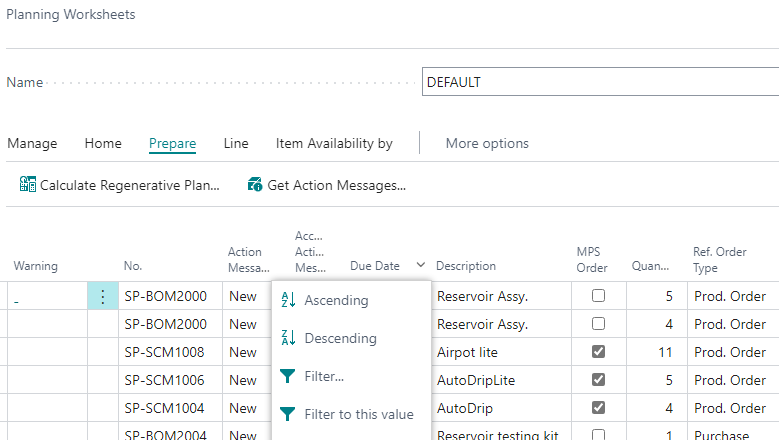The height and width of the screenshot is (440, 779).
Task: Click the funnel icon beside Filter...
Action: tap(288, 376)
